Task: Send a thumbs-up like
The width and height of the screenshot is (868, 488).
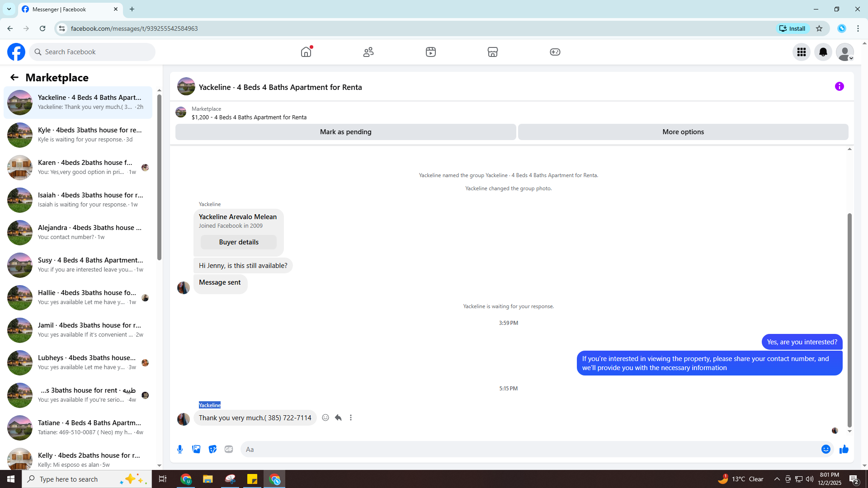Action: click(x=844, y=449)
